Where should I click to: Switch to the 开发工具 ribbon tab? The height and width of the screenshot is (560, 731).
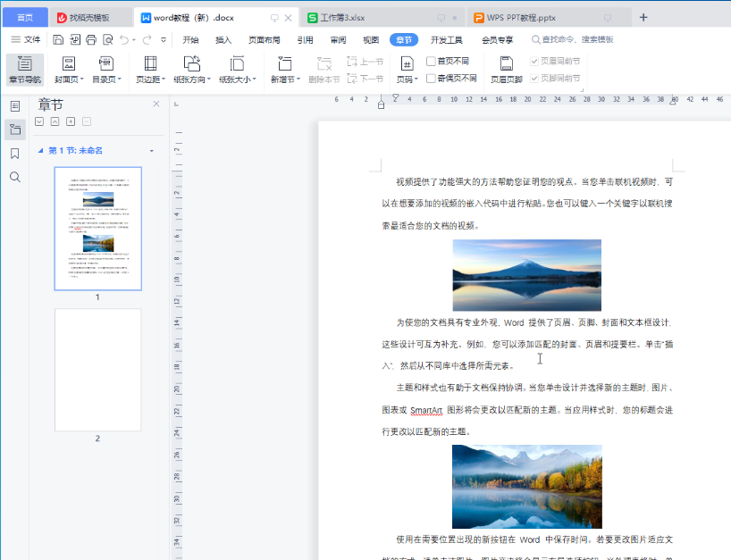point(447,40)
